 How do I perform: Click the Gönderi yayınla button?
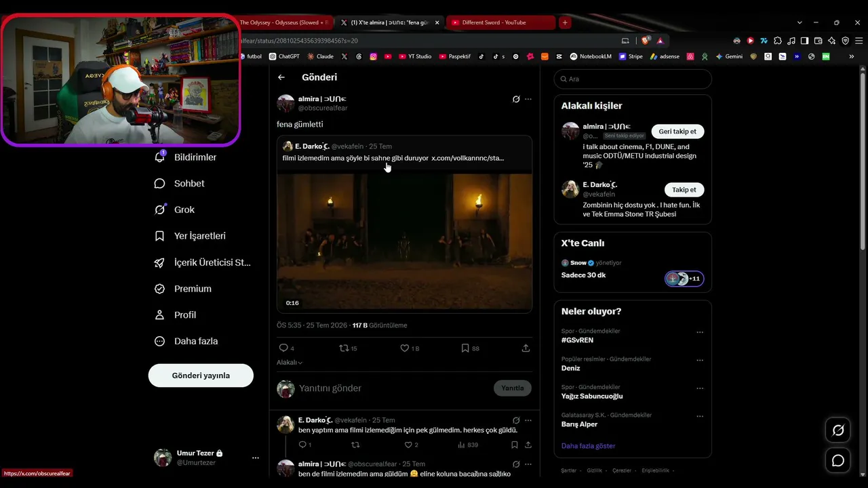(x=201, y=375)
